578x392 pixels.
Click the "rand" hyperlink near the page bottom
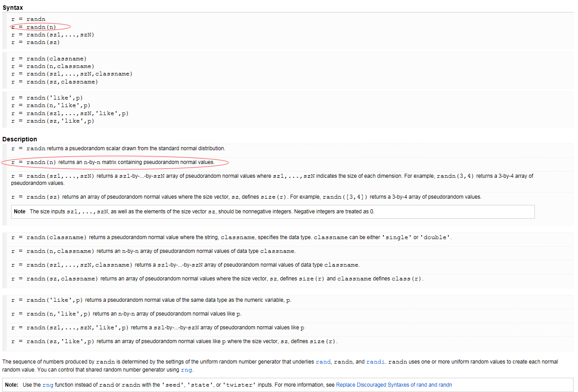tap(323, 361)
